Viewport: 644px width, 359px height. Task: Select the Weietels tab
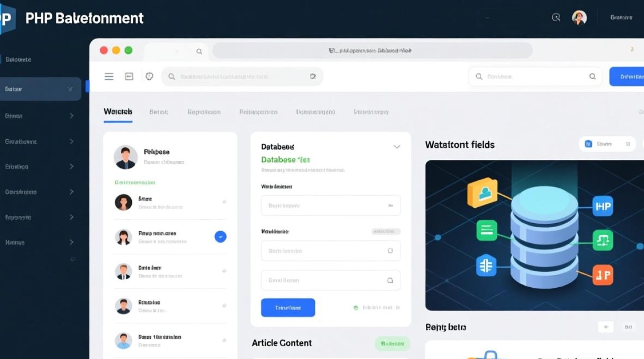tap(118, 112)
